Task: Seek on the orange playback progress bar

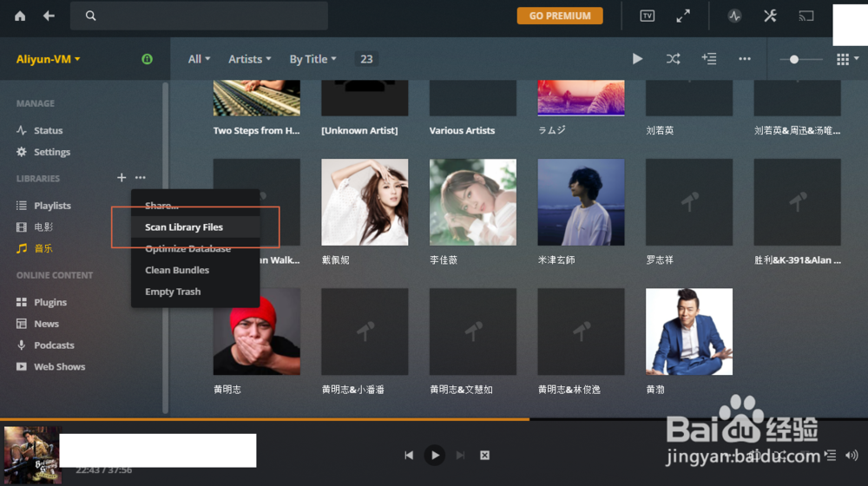Action: coord(434,419)
